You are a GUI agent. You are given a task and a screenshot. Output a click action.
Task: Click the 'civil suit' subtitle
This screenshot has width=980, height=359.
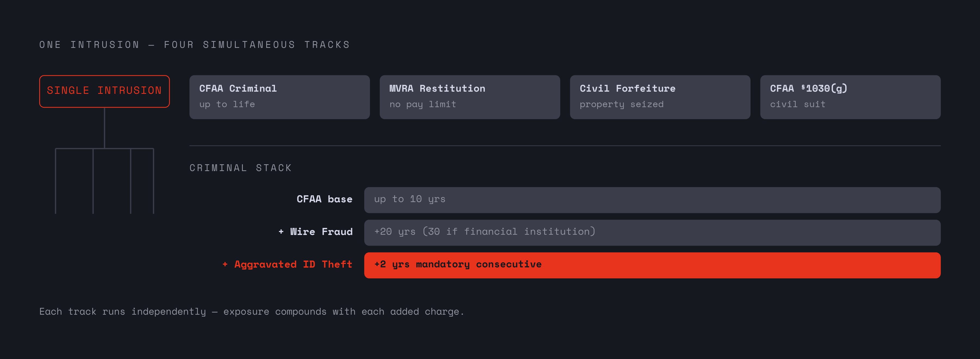(798, 104)
